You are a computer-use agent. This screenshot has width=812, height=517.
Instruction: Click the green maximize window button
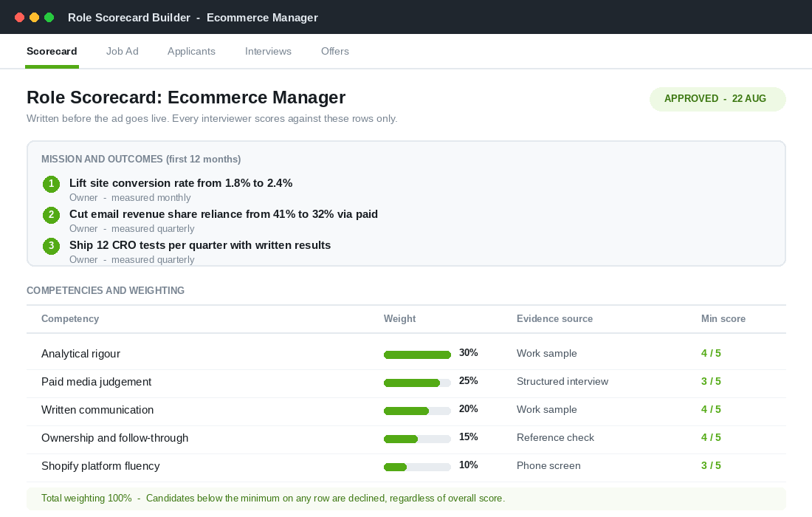49,18
